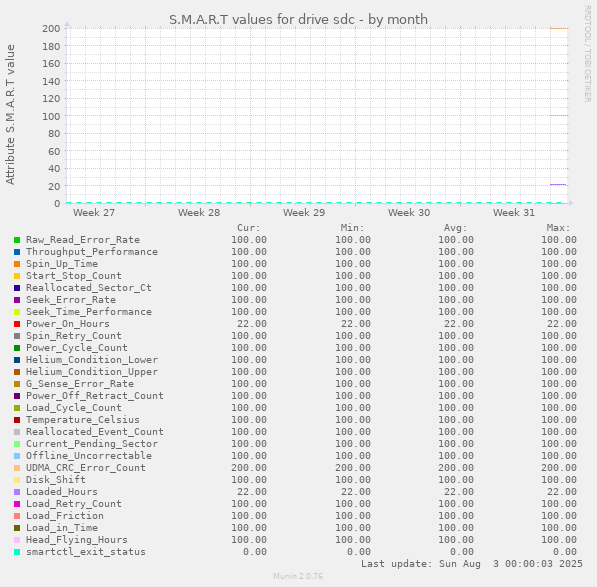Select the Temperature_Celsius legend label
The height and width of the screenshot is (587, 597).
pos(83,420)
